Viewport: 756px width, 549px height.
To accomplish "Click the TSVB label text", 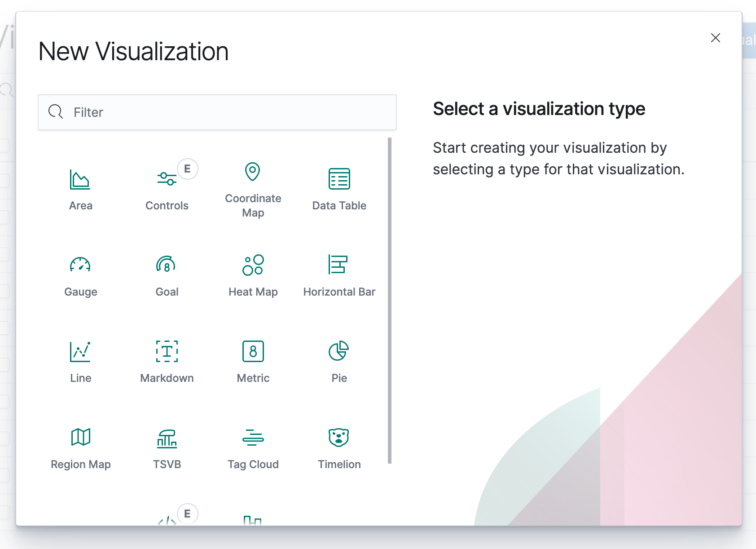I will click(167, 465).
